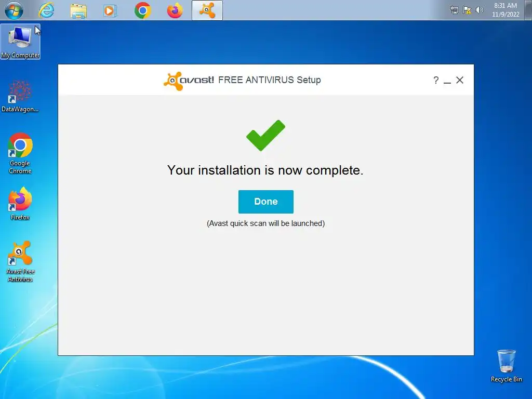Viewport: 532px width, 399px height.
Task: Click the Done button in Avast Setup
Action: point(265,202)
